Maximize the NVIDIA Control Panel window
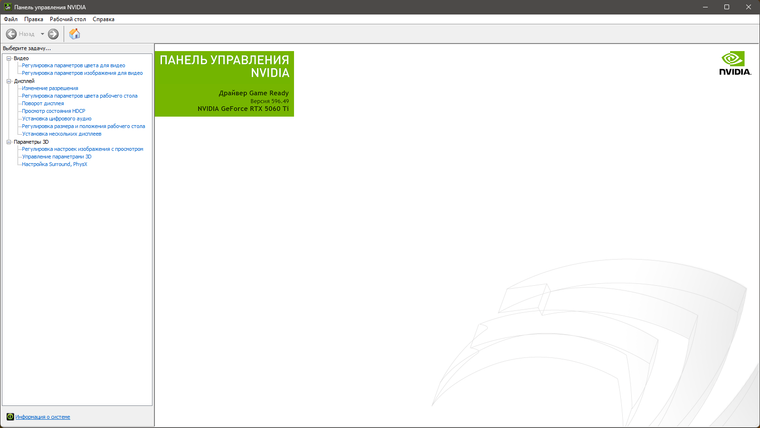Image resolution: width=760 pixels, height=428 pixels. pyautogui.click(x=727, y=7)
